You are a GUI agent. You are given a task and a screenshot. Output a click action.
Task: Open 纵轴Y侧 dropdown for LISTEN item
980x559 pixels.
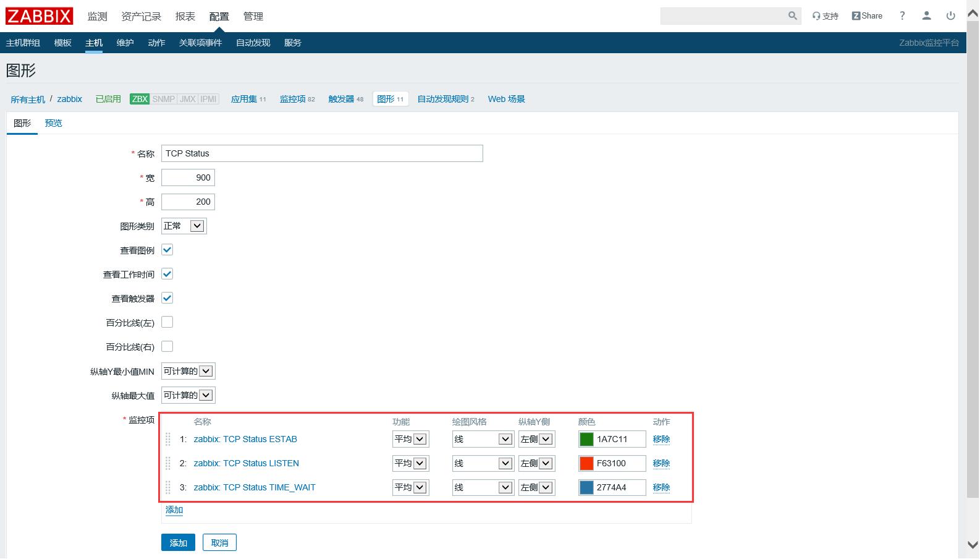click(536, 463)
